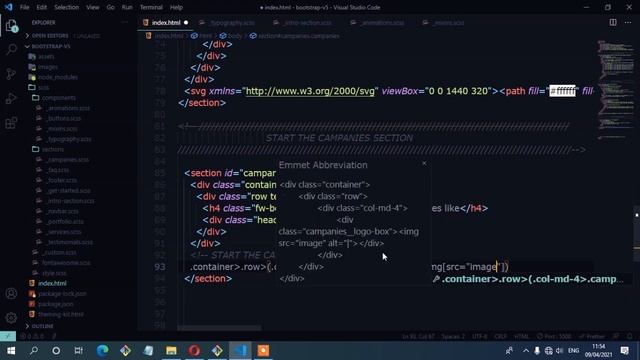Open the Source Control view

11,74
